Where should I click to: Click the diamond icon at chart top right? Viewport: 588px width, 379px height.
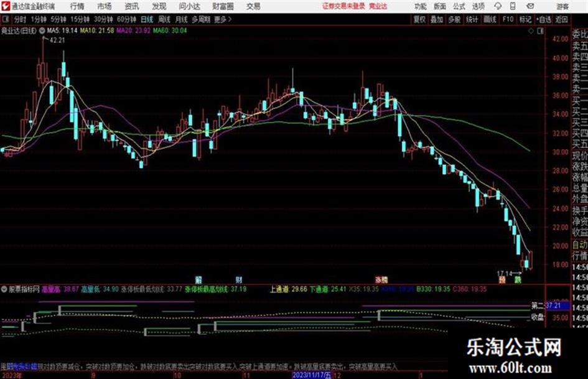tap(531, 31)
